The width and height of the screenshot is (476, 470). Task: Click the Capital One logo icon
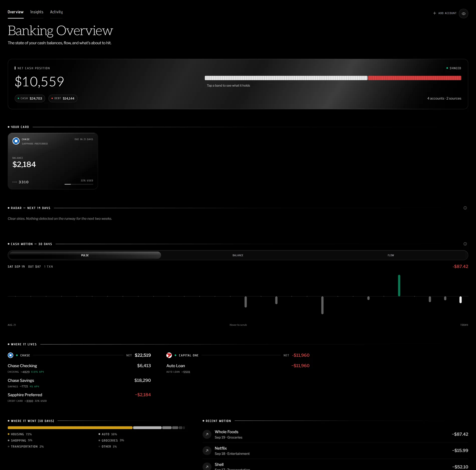coord(169,355)
